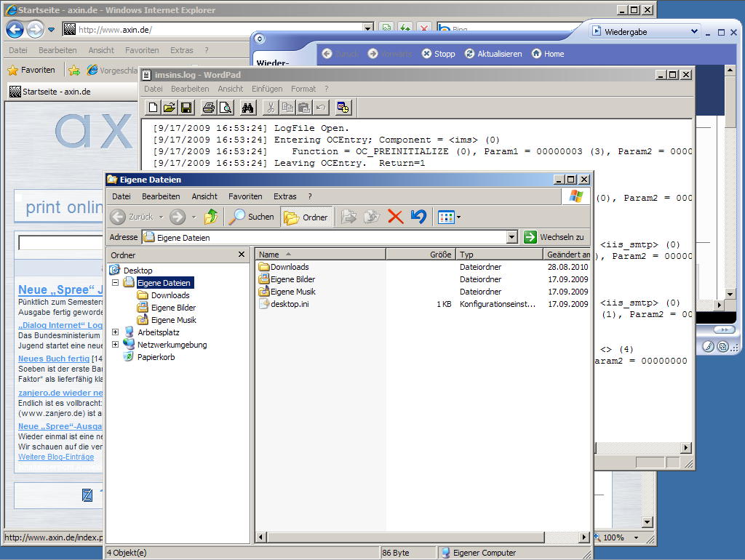Click the Wechseln zu button
The image size is (745, 560).
tap(554, 237)
